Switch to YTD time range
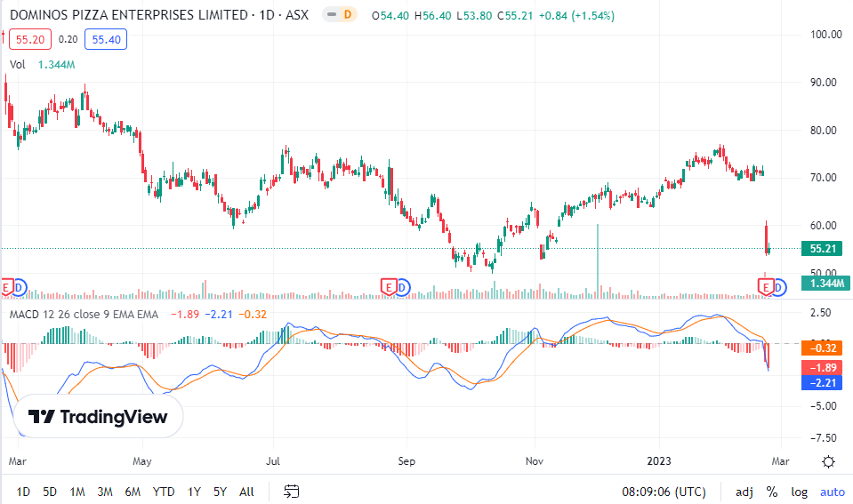 (163, 492)
